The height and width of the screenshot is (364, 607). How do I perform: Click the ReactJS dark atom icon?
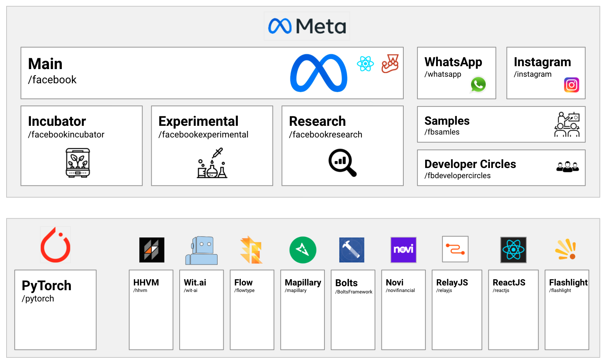[x=513, y=250]
